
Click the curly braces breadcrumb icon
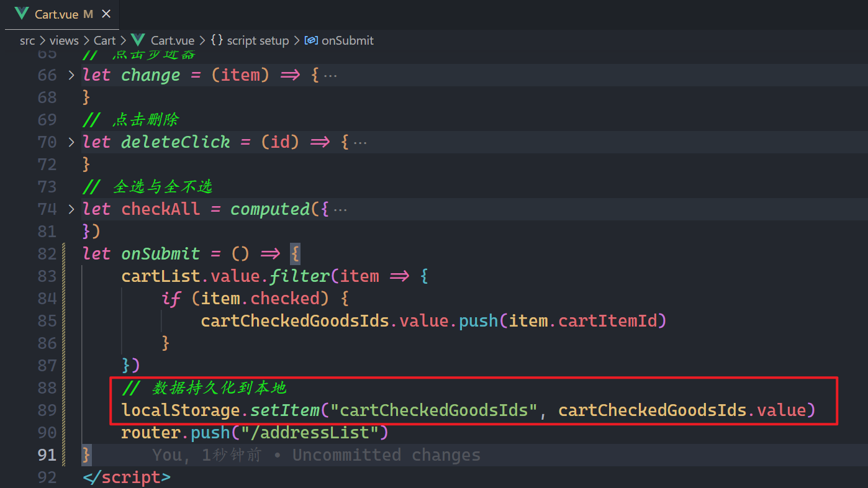click(216, 40)
